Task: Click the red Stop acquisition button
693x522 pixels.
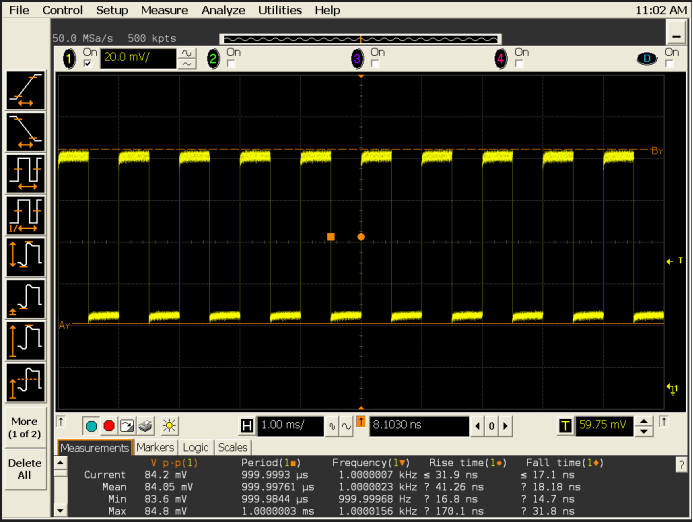Action: [x=109, y=426]
